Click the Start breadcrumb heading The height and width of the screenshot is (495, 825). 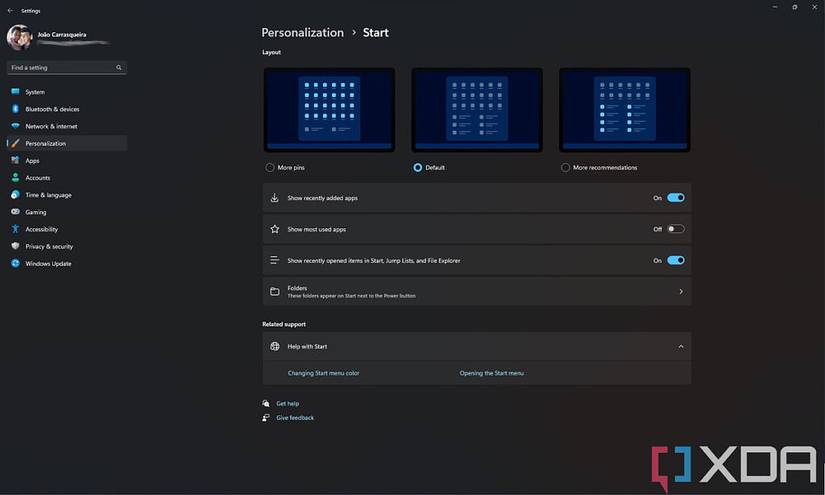376,33
